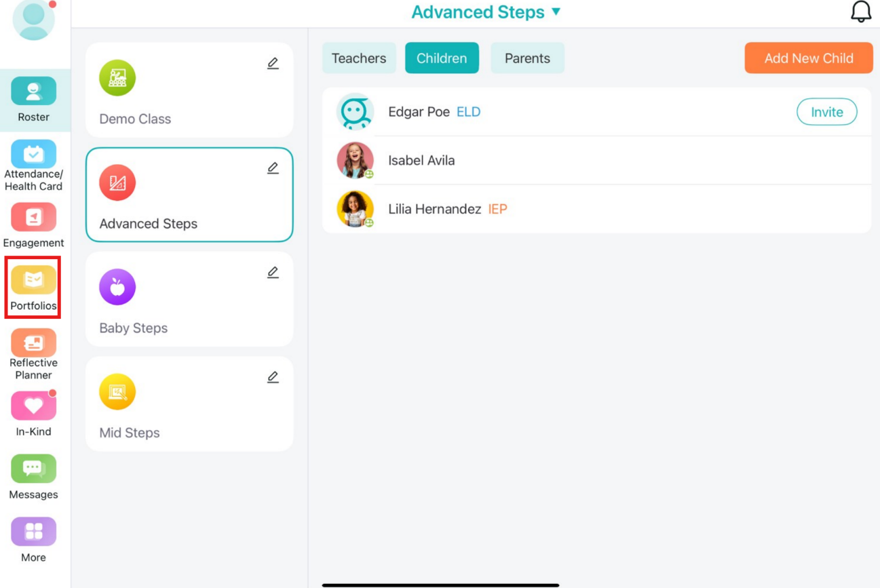Open the Attendance/Health Card section
Screen dimensions: 880x588
pyautogui.click(x=33, y=154)
